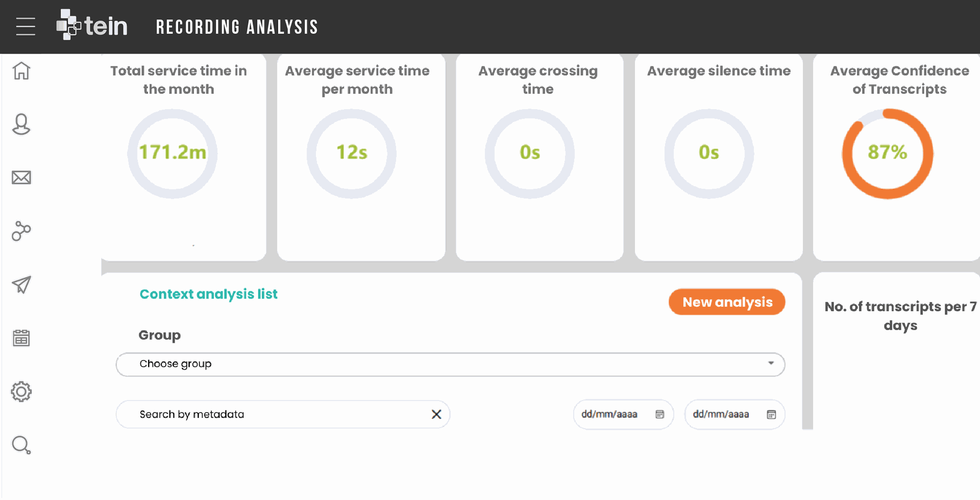Click the 171.2m total service time circle

pos(173,153)
